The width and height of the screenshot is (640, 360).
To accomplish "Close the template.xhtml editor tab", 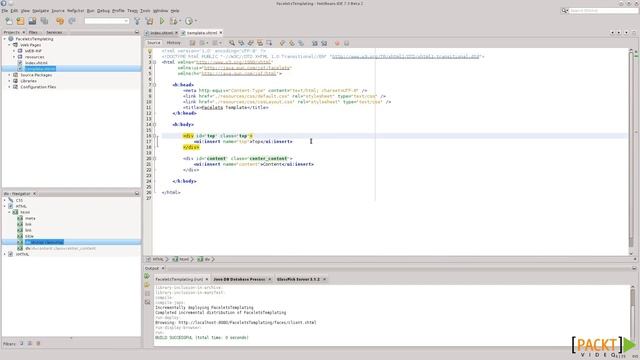I will tap(221, 33).
